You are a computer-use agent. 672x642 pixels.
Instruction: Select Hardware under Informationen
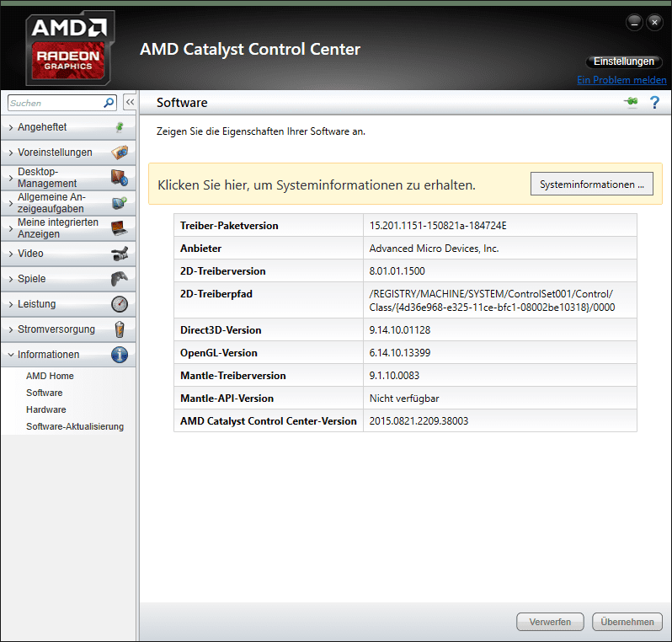coord(45,409)
